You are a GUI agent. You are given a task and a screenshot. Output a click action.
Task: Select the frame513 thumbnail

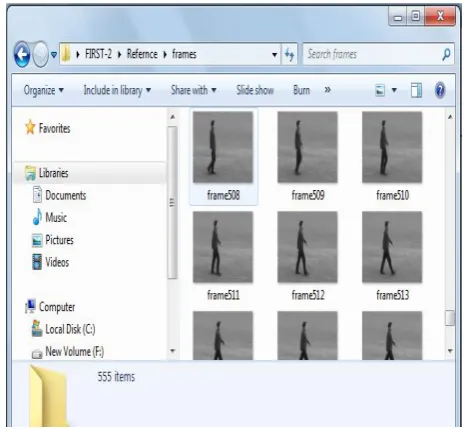point(392,247)
